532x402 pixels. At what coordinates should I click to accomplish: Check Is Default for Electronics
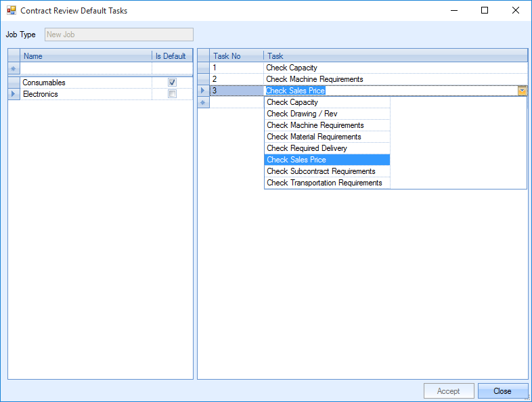point(172,94)
